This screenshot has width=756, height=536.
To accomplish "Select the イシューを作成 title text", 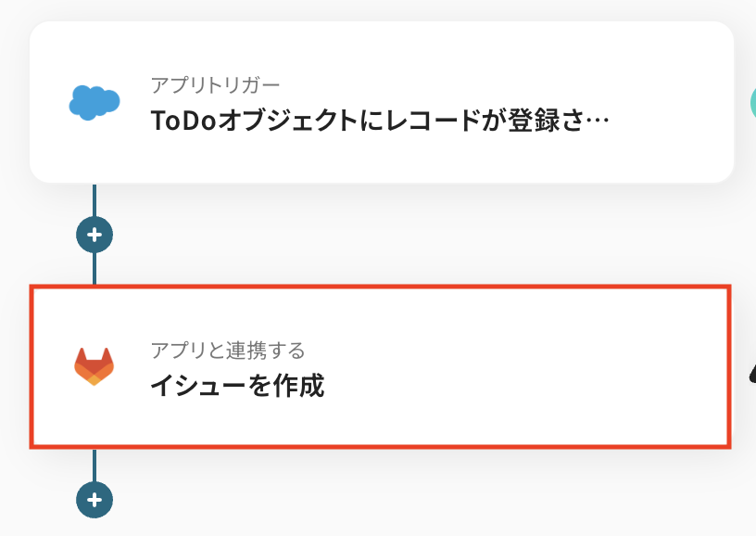I will (x=236, y=385).
